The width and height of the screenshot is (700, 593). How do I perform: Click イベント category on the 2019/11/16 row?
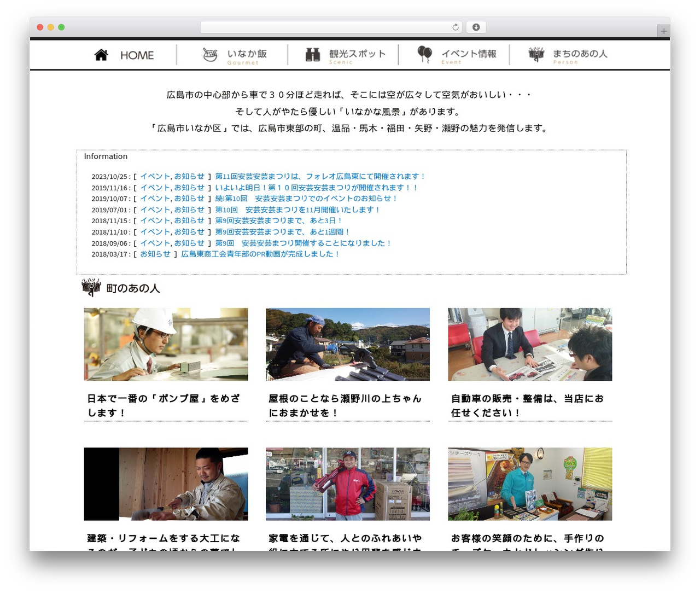[x=155, y=188]
